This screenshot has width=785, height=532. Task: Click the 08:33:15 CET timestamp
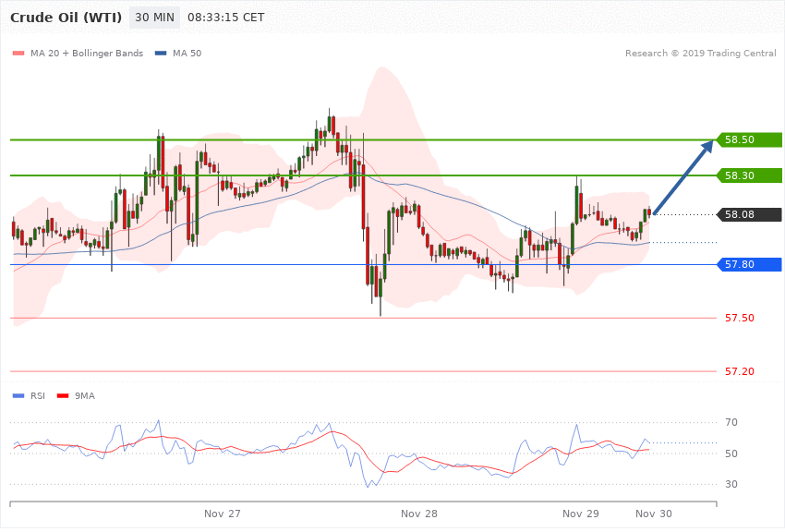click(x=225, y=18)
